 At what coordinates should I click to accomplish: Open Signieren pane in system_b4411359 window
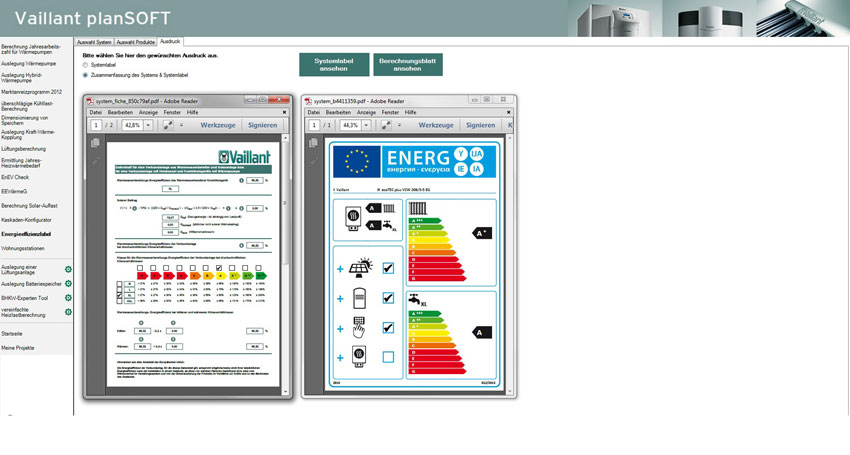[480, 125]
